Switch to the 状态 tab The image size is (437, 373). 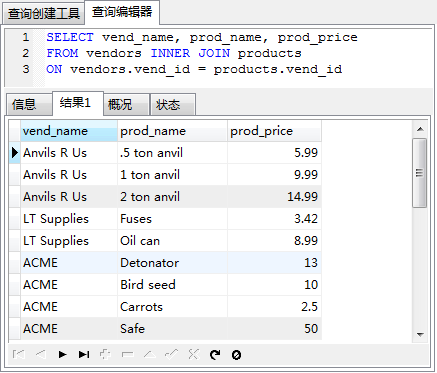pyautogui.click(x=172, y=105)
